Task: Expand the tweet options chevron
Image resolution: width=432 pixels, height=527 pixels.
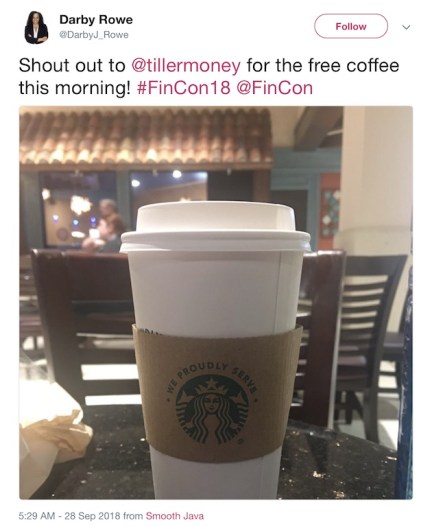Action: (x=406, y=27)
